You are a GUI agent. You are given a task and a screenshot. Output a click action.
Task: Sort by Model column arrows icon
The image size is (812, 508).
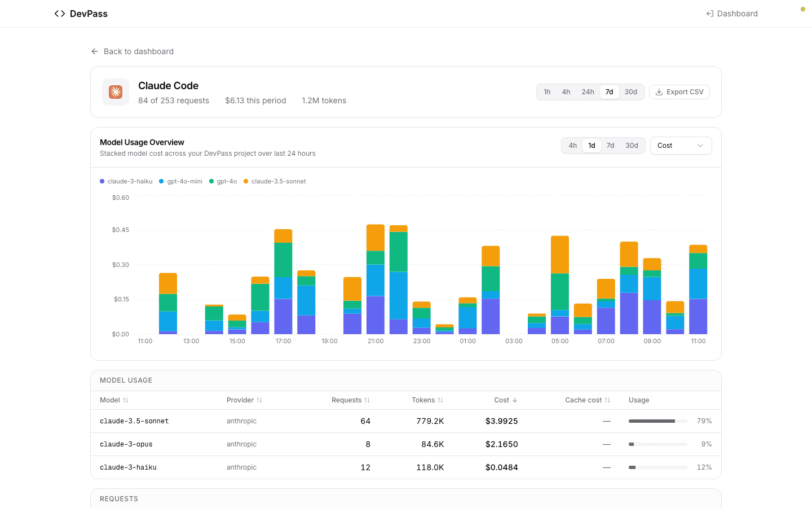coord(126,400)
